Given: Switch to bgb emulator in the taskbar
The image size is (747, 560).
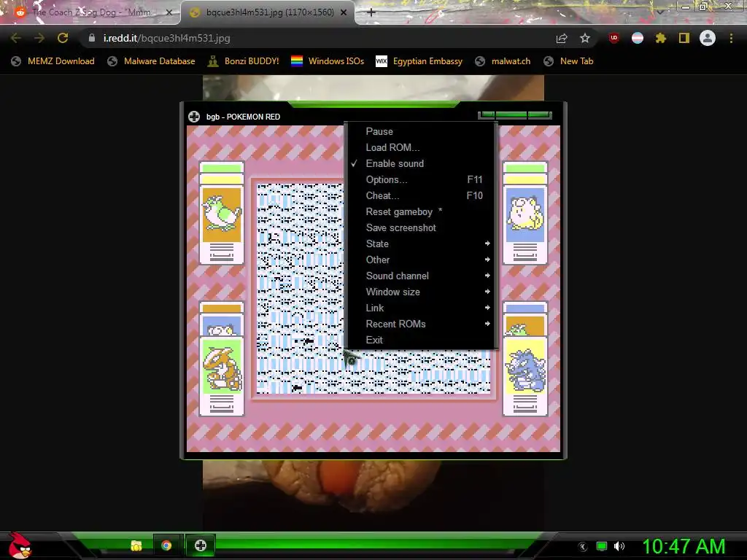Looking at the screenshot, I should point(201,545).
